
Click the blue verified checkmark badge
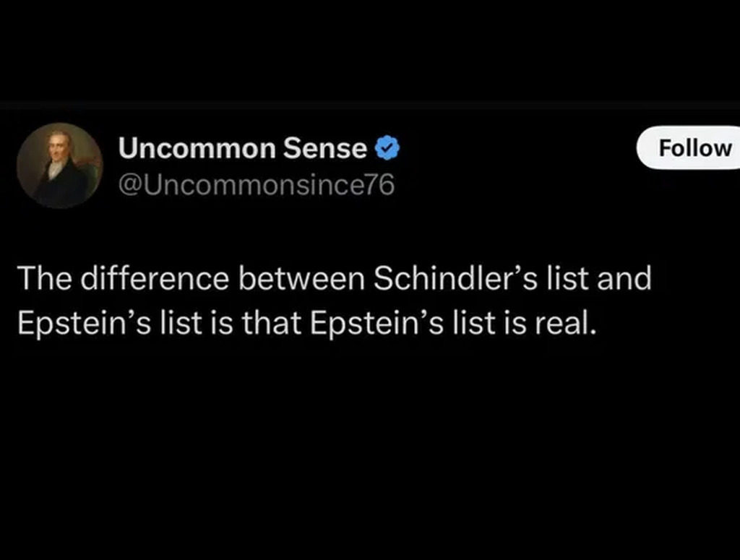tap(387, 149)
